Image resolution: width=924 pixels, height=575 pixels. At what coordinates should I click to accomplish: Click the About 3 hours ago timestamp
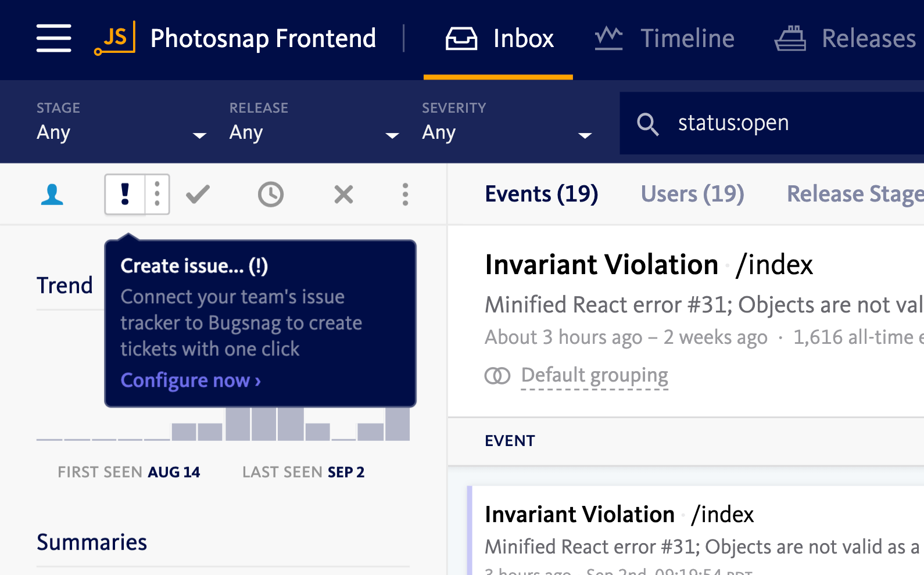(564, 337)
